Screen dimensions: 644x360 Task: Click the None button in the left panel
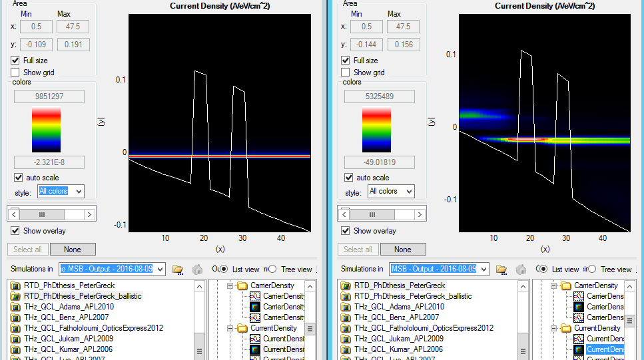click(73, 250)
